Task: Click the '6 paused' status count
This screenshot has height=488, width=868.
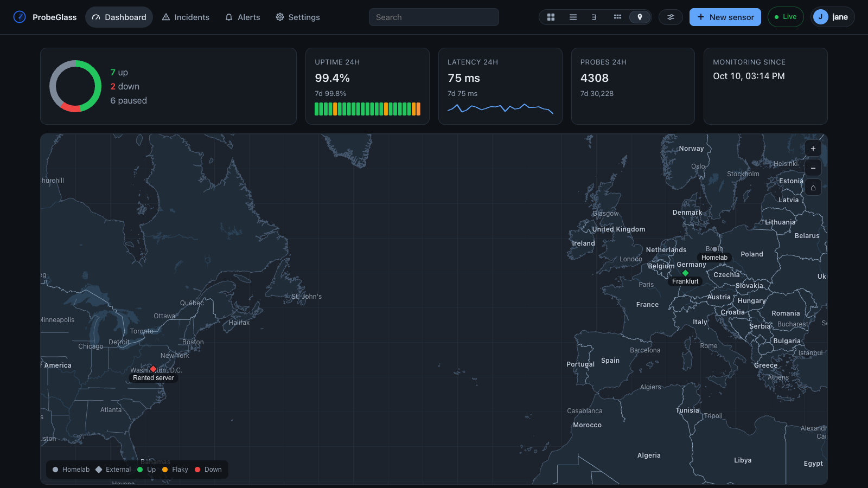Action: pyautogui.click(x=129, y=100)
